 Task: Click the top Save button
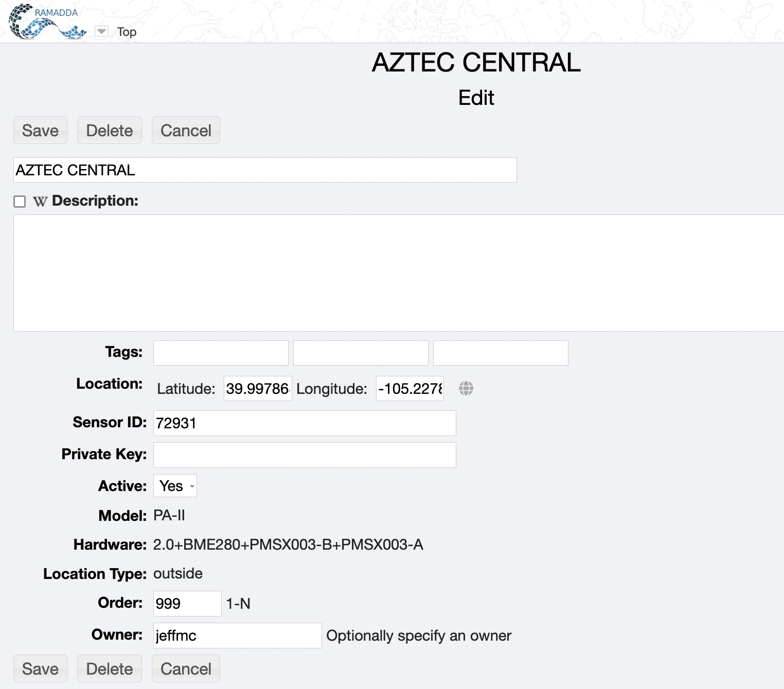click(40, 131)
